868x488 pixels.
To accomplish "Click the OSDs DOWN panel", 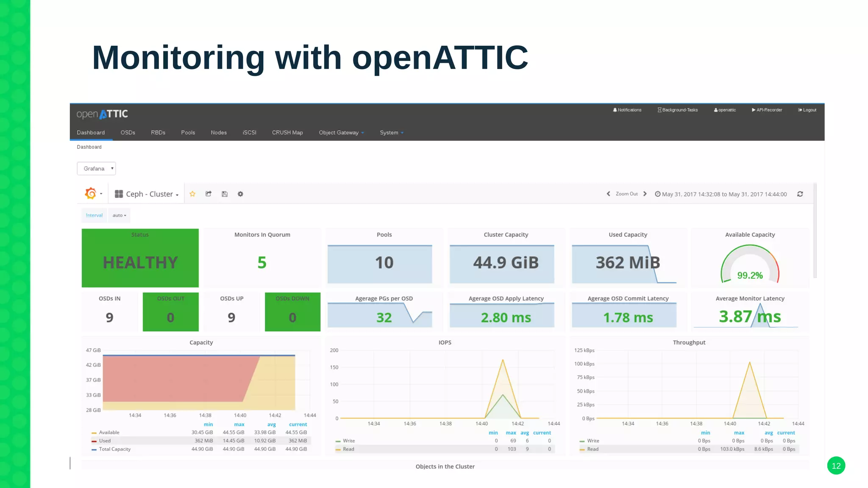I will coord(292,312).
